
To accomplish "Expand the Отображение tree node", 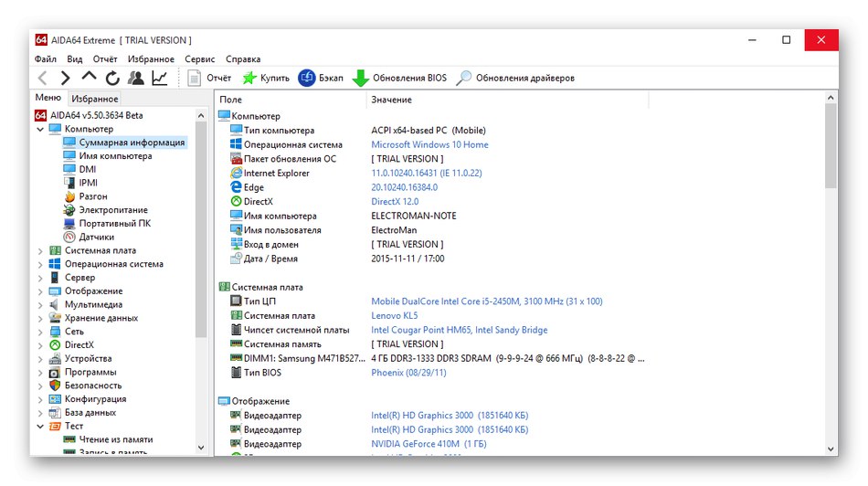I will pyautogui.click(x=40, y=291).
